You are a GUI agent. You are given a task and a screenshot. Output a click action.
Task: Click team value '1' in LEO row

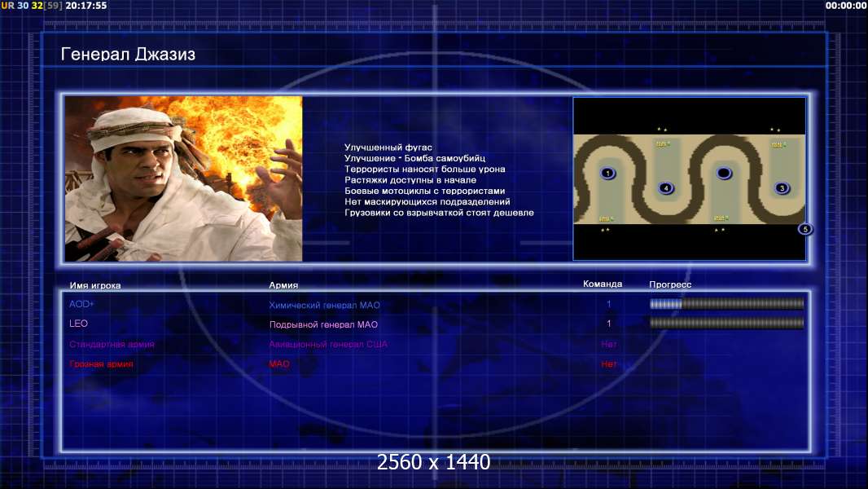pos(608,324)
